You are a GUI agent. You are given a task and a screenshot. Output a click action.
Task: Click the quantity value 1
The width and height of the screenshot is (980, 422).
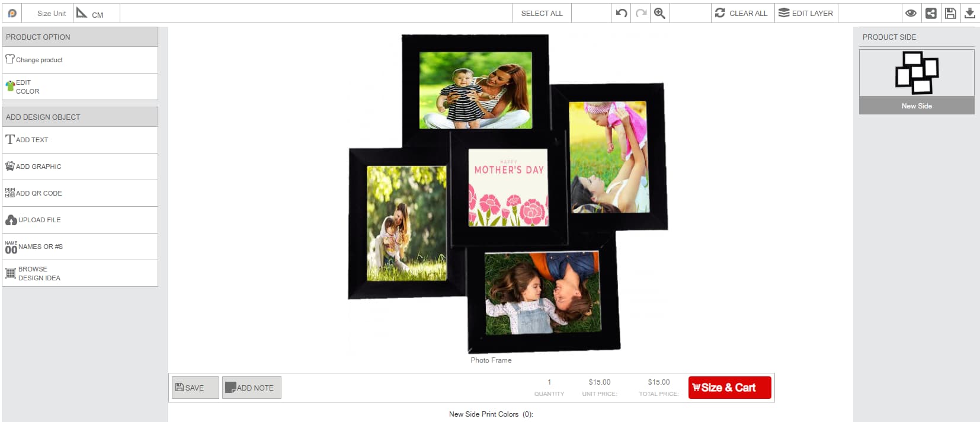tap(549, 382)
